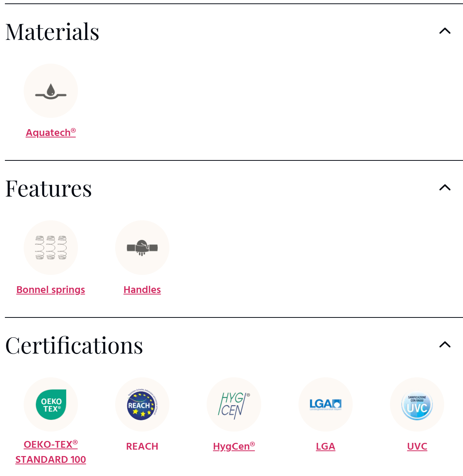Collapse the Certifications section chevron
Screen dimensions: 463x476
point(445,345)
